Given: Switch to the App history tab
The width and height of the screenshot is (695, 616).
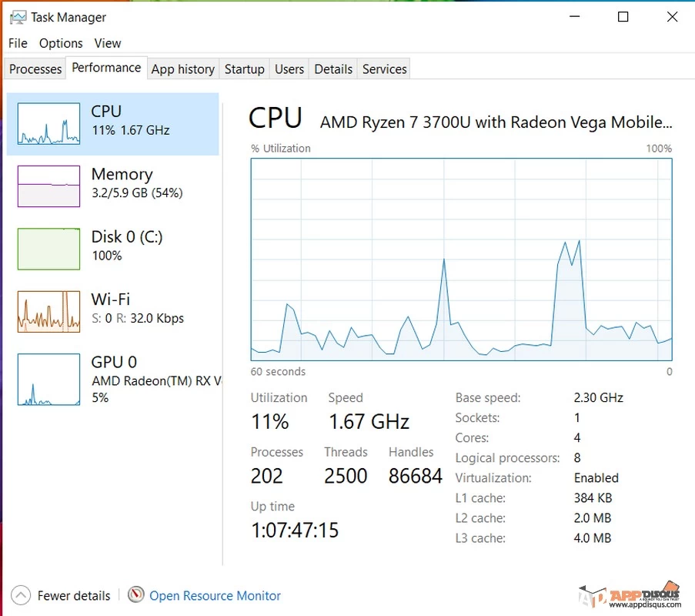Looking at the screenshot, I should tap(182, 69).
